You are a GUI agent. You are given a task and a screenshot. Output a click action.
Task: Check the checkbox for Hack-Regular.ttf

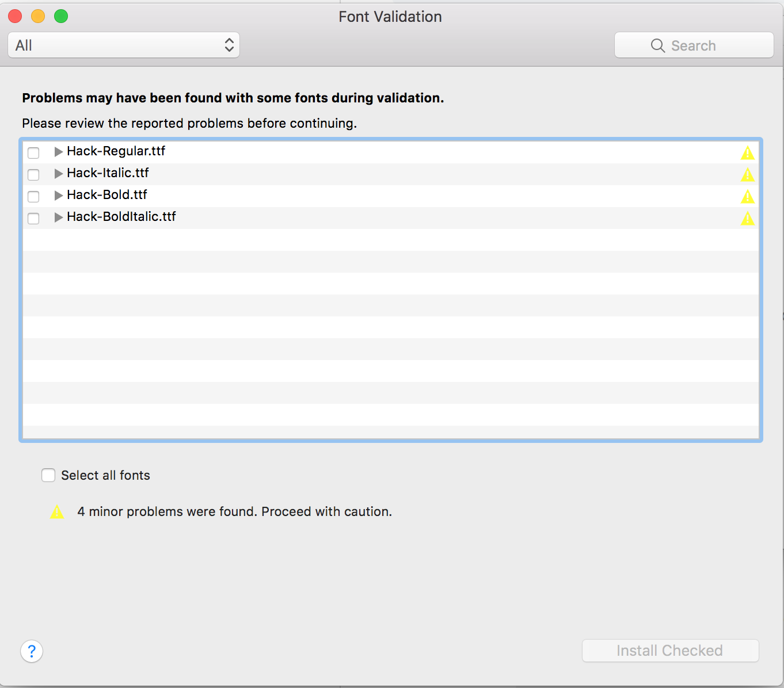coord(33,152)
